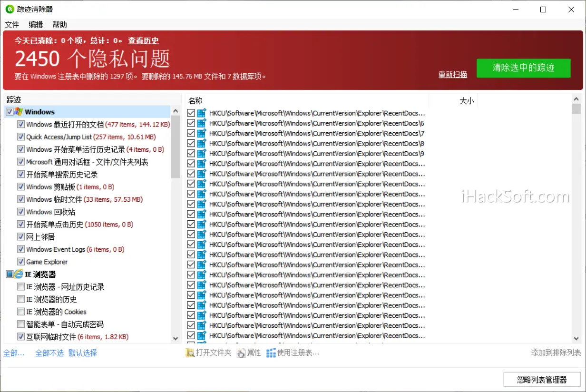Click the registry icon of row RecentDocs\8
This screenshot has width=586, height=392.
click(202, 143)
